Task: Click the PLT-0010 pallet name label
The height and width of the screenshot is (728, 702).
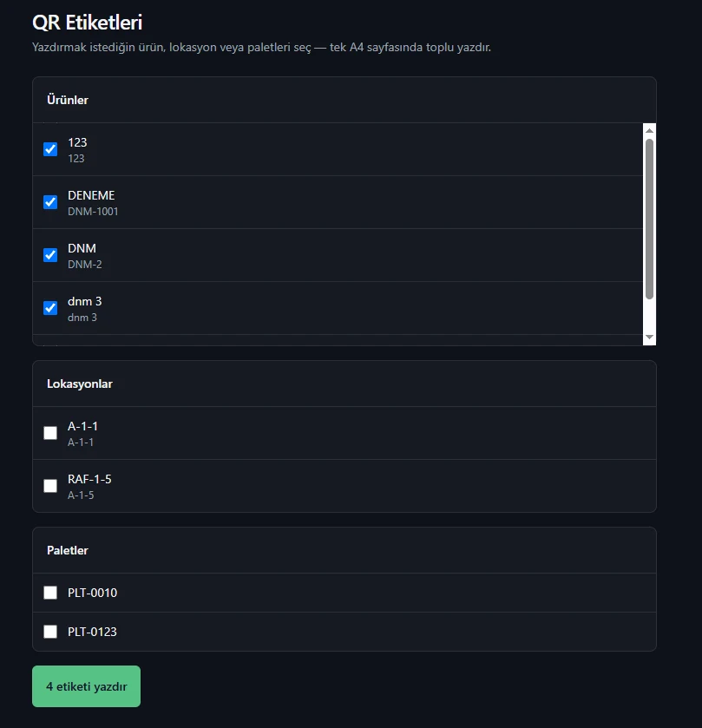Action: (92, 593)
